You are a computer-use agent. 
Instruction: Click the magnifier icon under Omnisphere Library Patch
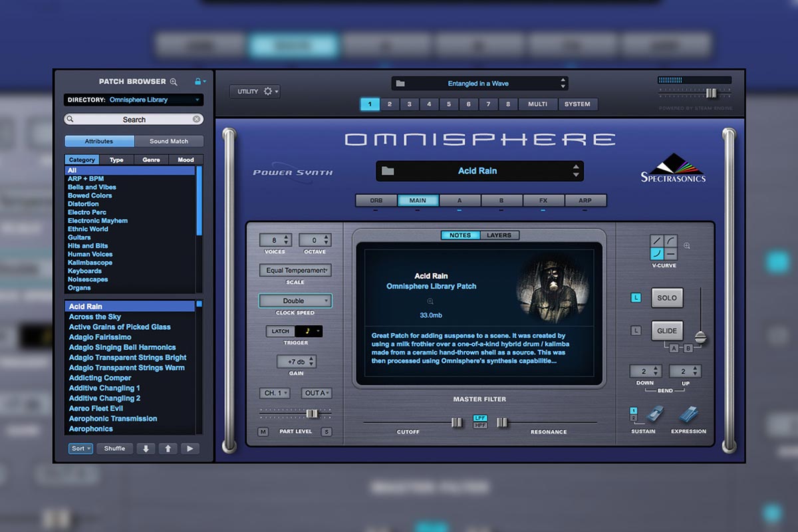[430, 301]
